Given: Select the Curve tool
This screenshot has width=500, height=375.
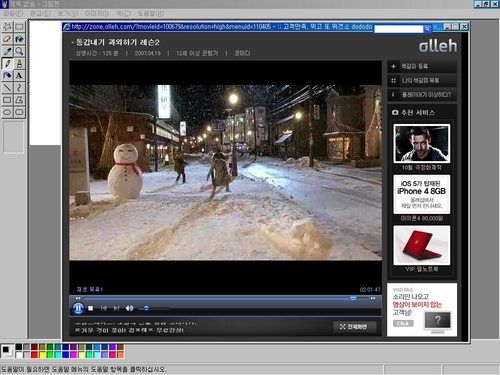Looking at the screenshot, I should pos(19,88).
